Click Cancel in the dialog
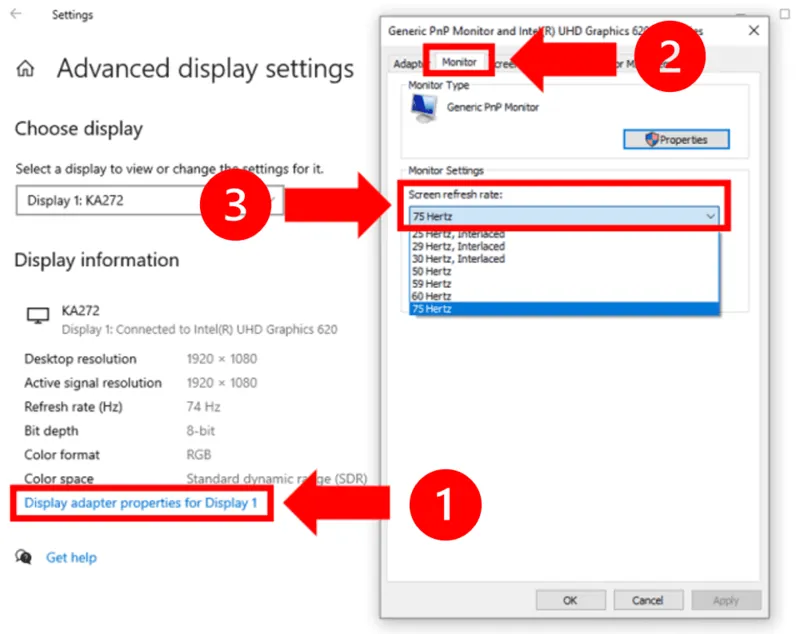800x634 pixels. 647,600
